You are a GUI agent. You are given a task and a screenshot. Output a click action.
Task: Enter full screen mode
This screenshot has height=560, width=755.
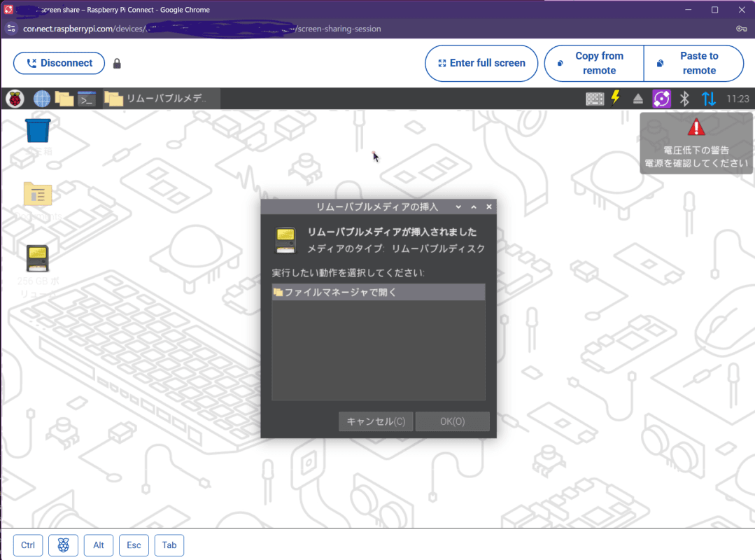tap(481, 63)
